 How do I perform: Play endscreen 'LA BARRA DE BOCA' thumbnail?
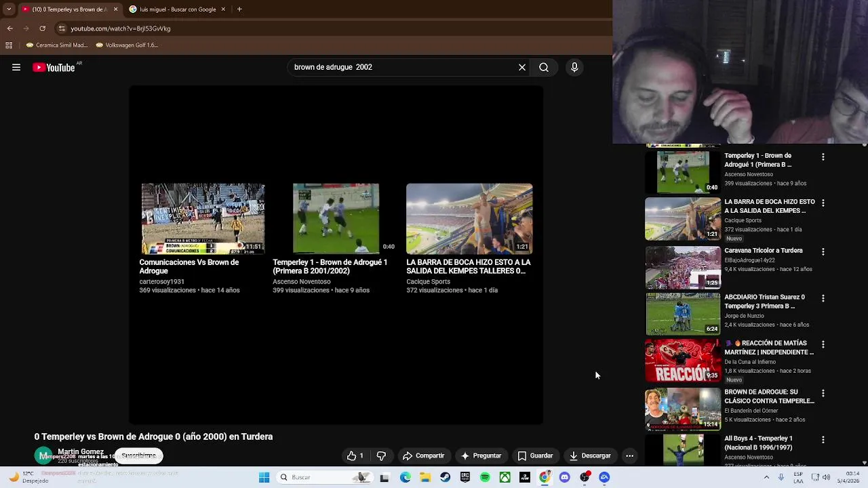pos(469,218)
